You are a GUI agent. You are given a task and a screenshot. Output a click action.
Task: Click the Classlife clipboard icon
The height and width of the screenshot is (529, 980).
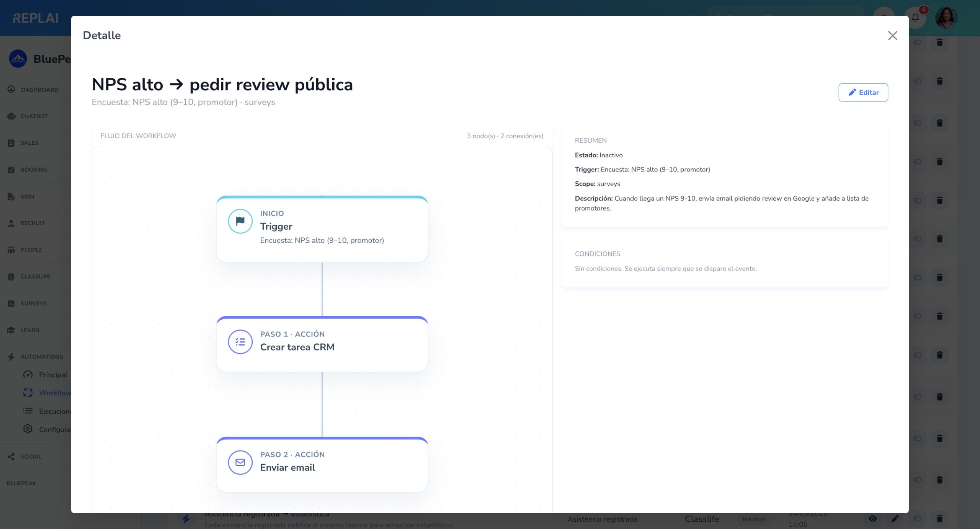(x=11, y=276)
